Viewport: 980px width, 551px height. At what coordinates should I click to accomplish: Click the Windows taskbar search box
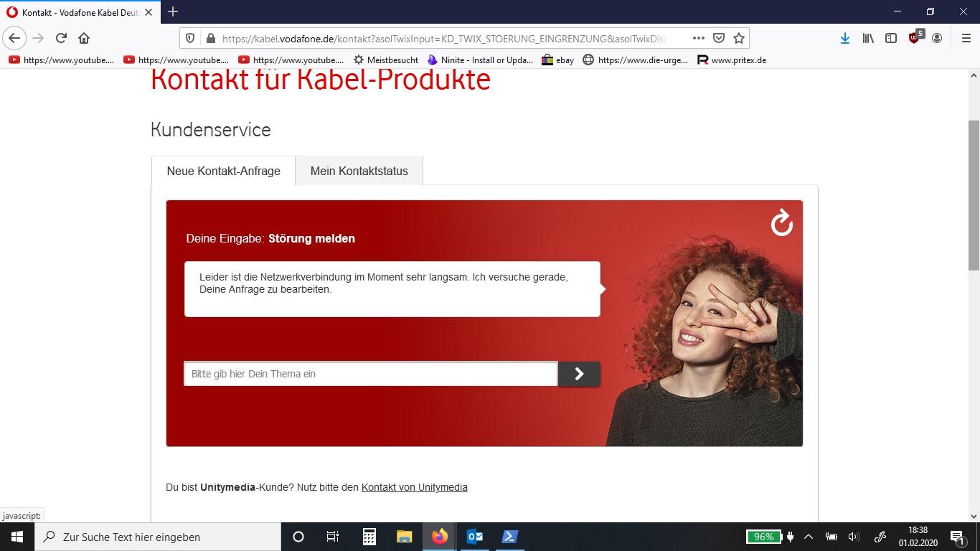pyautogui.click(x=158, y=537)
